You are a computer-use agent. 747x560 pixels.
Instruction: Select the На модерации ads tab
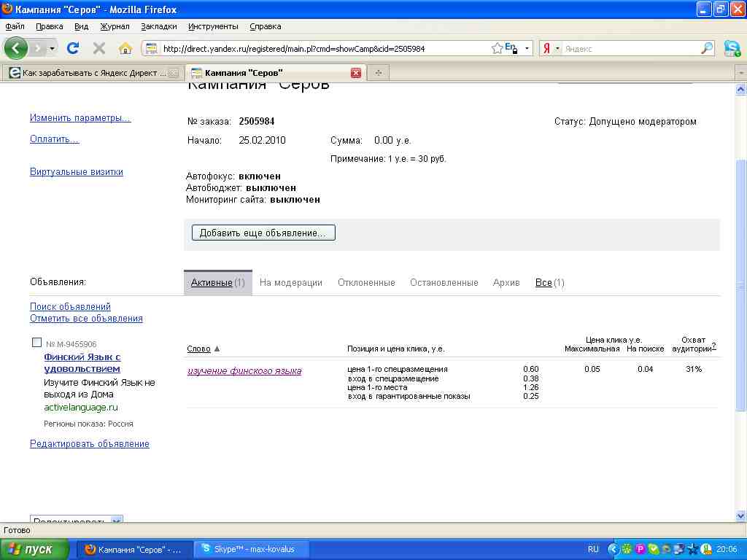(x=290, y=283)
